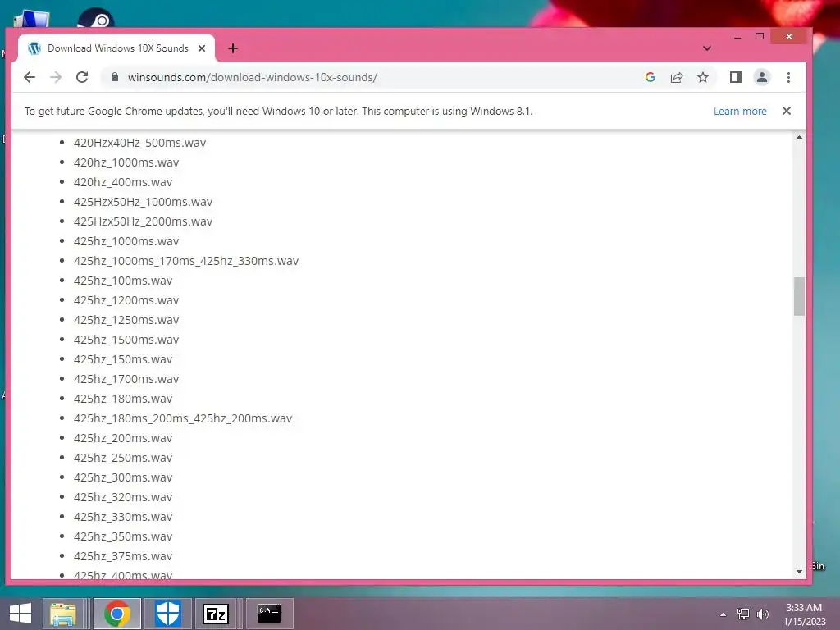Viewport: 840px width, 630px height.
Task: Open the Chrome profile avatar menu
Action: pyautogui.click(x=762, y=77)
